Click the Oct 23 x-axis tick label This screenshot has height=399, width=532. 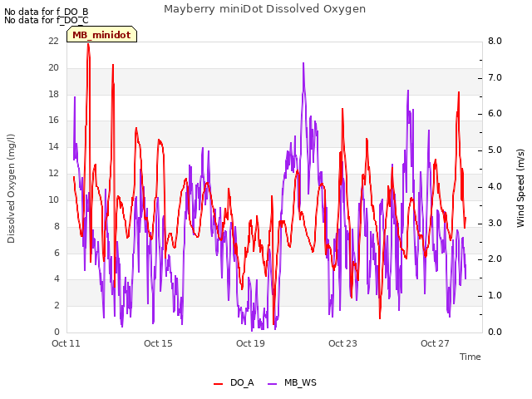coord(342,343)
